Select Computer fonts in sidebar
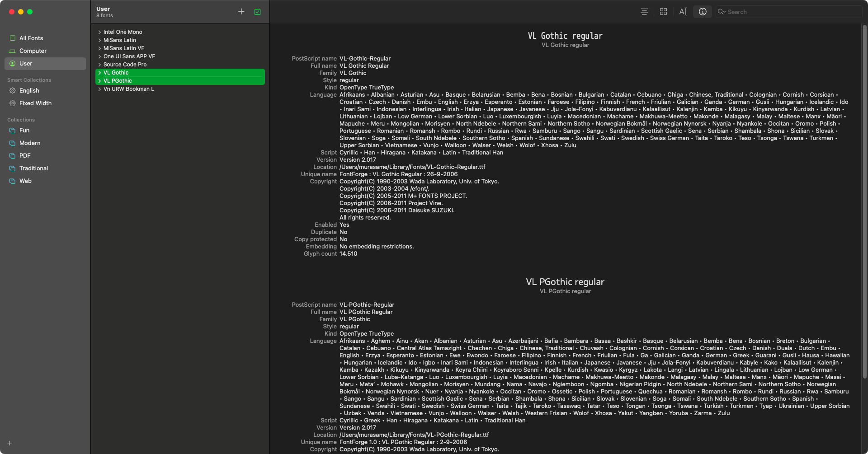Screen dimensions: 868x454 pyautogui.click(x=33, y=51)
